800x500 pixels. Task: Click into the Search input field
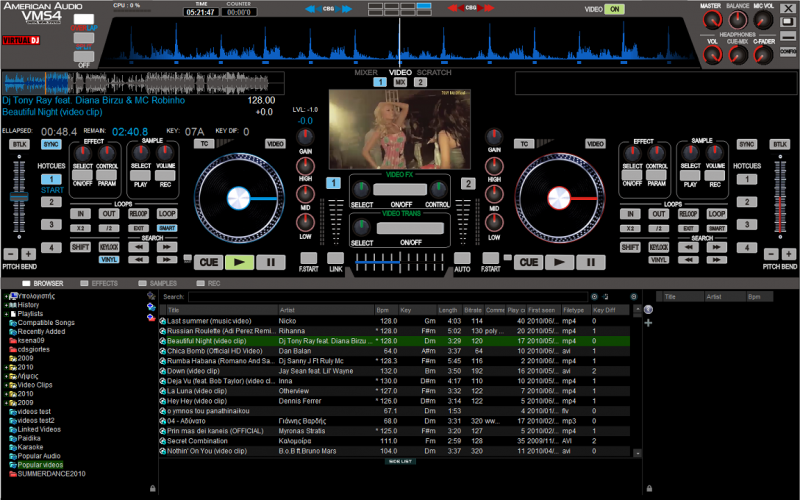(387, 296)
